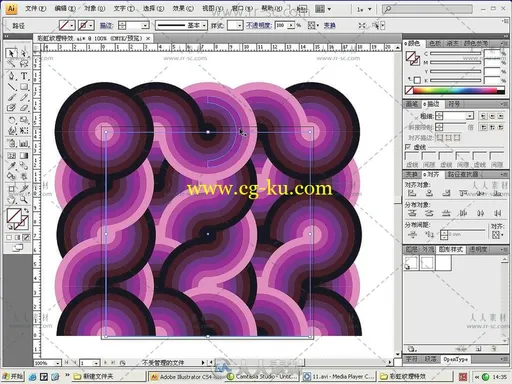512x384 pixels.
Task: Select the Pen tool
Action: click(11, 76)
